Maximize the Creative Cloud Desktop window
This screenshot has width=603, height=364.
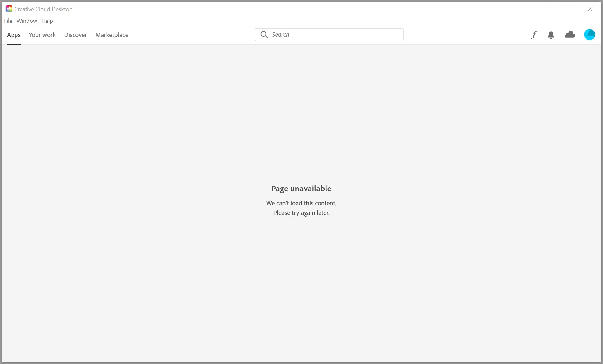point(568,9)
